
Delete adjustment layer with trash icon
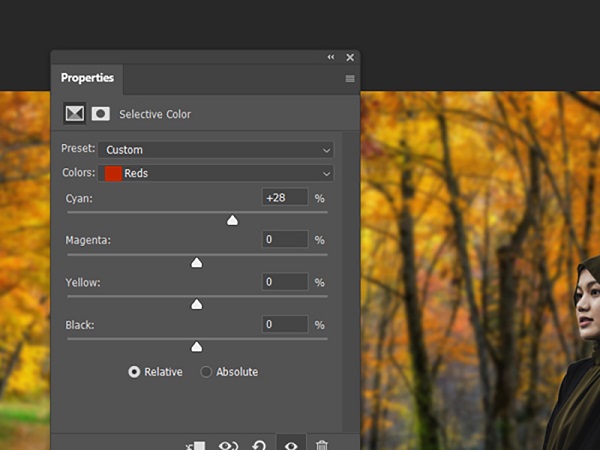pyautogui.click(x=321, y=446)
